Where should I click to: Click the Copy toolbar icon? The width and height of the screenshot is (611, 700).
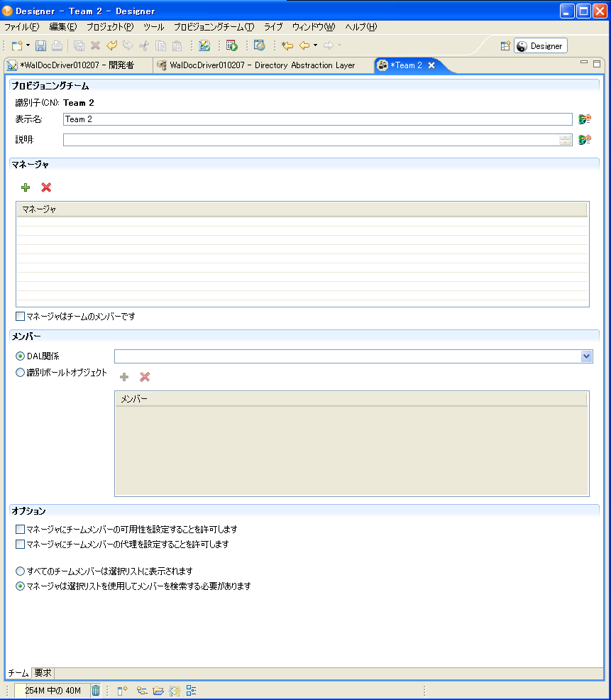[160, 45]
